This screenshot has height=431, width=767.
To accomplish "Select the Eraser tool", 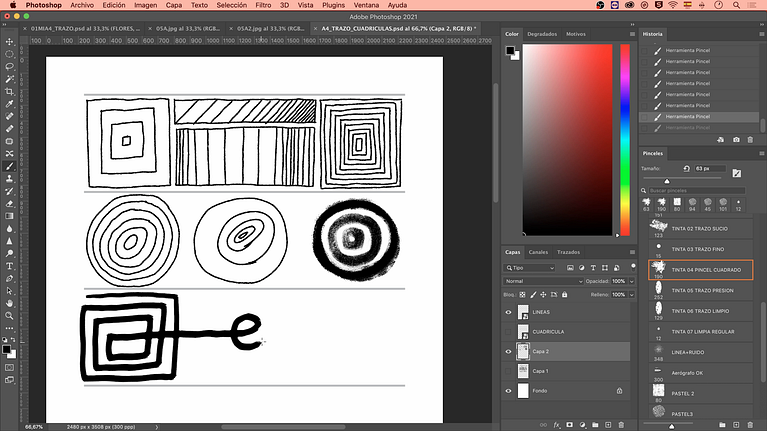I will tap(9, 204).
